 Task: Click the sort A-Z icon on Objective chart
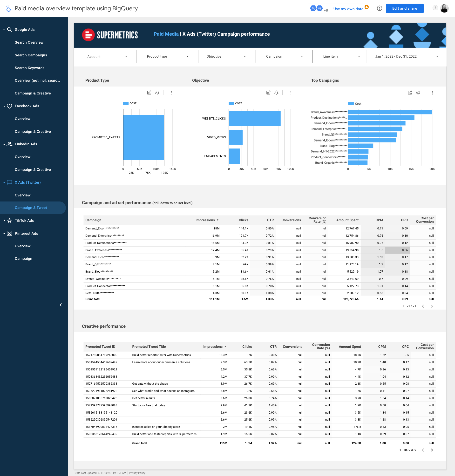click(x=276, y=93)
